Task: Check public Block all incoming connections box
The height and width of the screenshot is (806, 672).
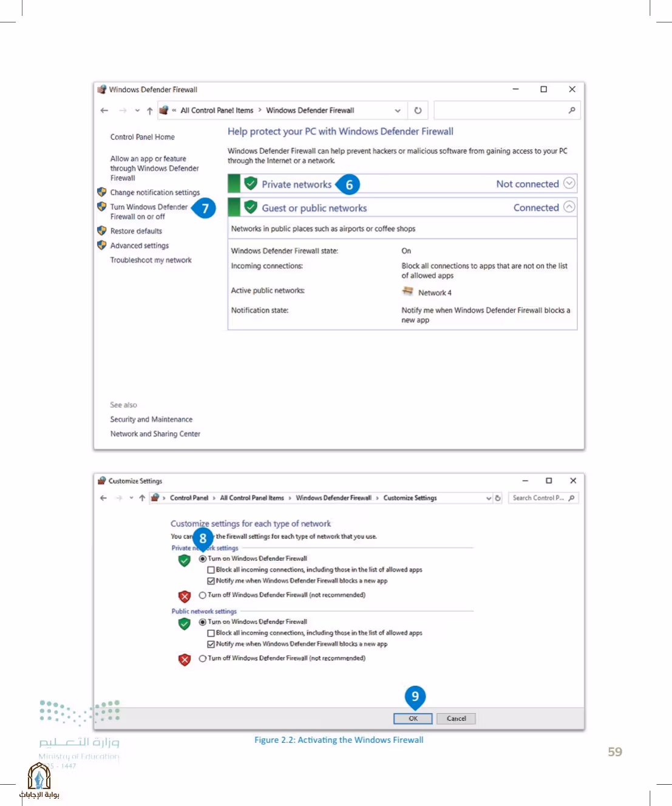Action: pyautogui.click(x=211, y=634)
